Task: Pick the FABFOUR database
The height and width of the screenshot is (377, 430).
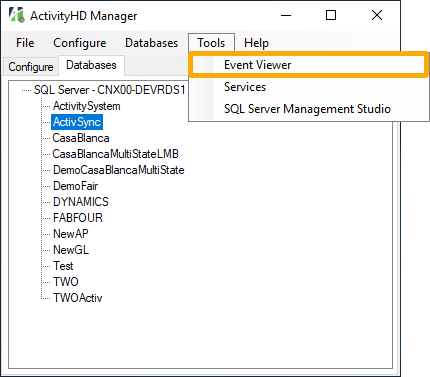Action: point(78,218)
